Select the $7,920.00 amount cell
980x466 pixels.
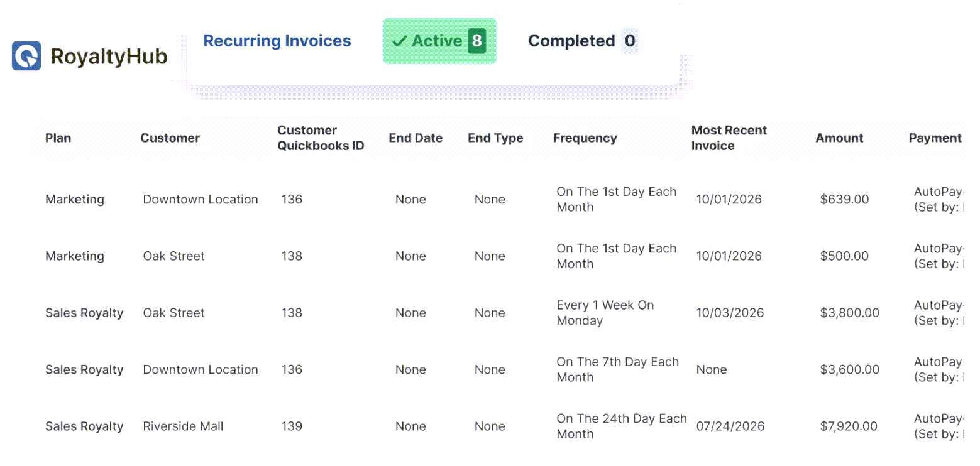(849, 426)
